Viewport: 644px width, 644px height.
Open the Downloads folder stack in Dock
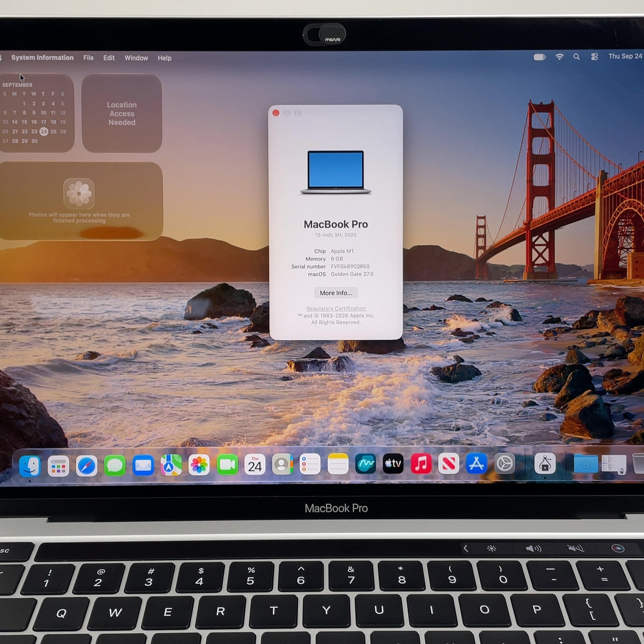point(586,464)
